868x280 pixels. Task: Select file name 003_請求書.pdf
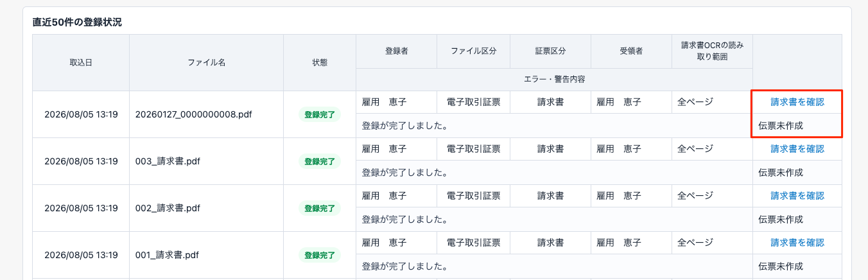[168, 161]
